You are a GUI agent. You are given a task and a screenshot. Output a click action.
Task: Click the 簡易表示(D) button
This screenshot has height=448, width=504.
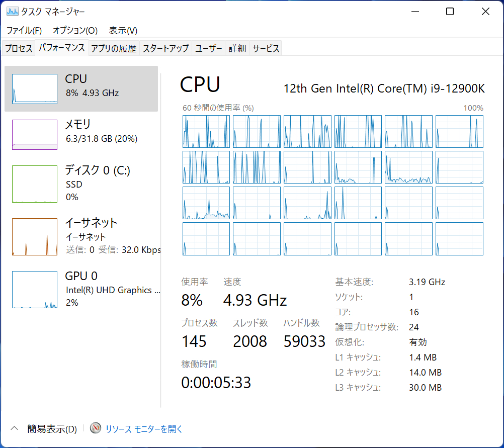[x=52, y=429]
